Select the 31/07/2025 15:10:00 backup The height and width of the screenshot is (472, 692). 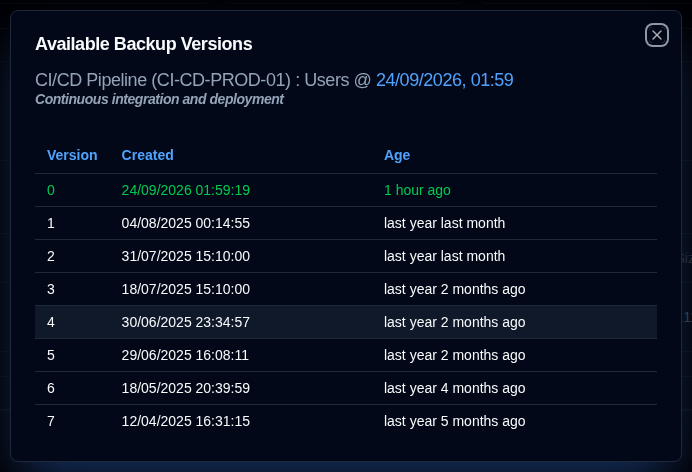186,256
